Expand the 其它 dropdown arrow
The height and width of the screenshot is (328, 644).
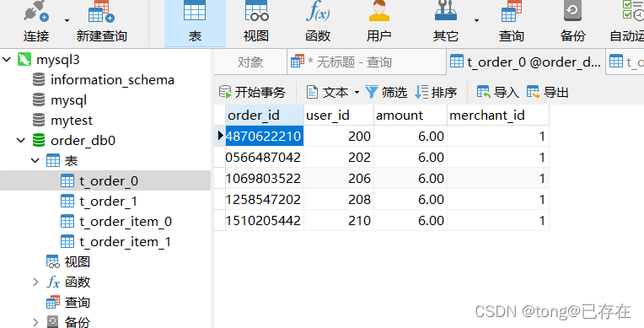(x=476, y=20)
